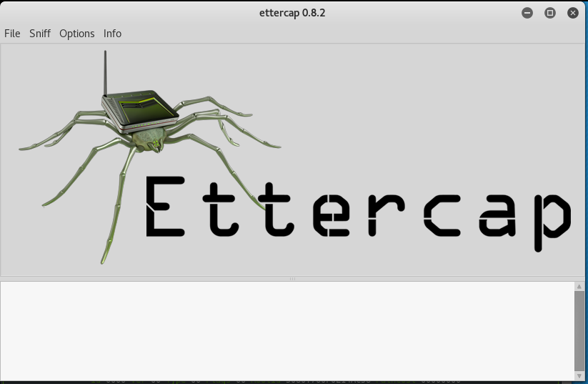
Task: Close the ettercap window
Action: coord(572,13)
